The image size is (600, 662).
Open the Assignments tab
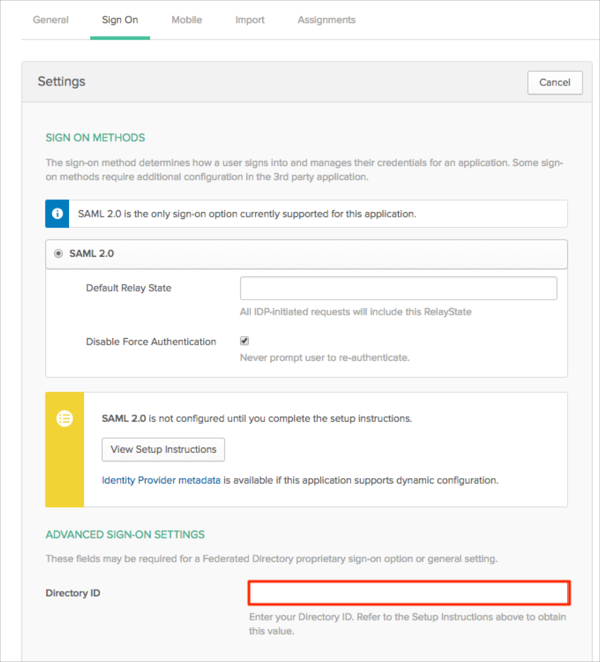[x=326, y=20]
